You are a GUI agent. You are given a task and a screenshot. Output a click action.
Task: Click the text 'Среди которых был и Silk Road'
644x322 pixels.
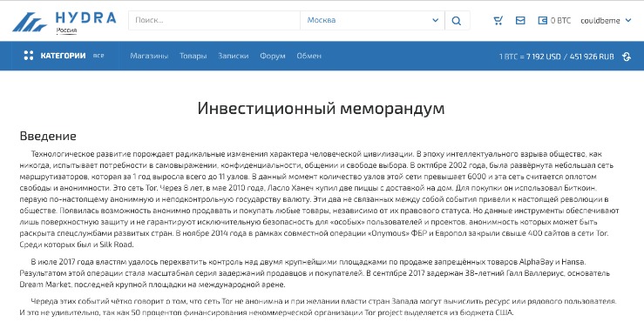[77, 245]
